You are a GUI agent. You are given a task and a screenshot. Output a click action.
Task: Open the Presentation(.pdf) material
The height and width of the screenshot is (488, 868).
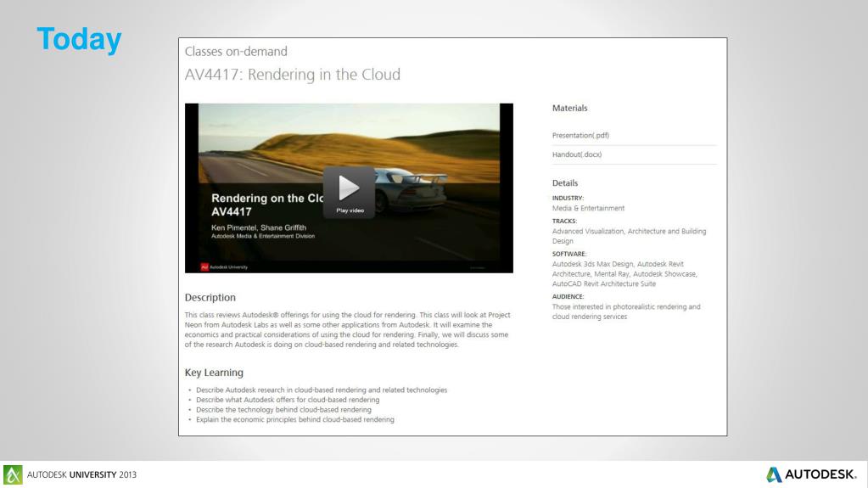coord(580,135)
